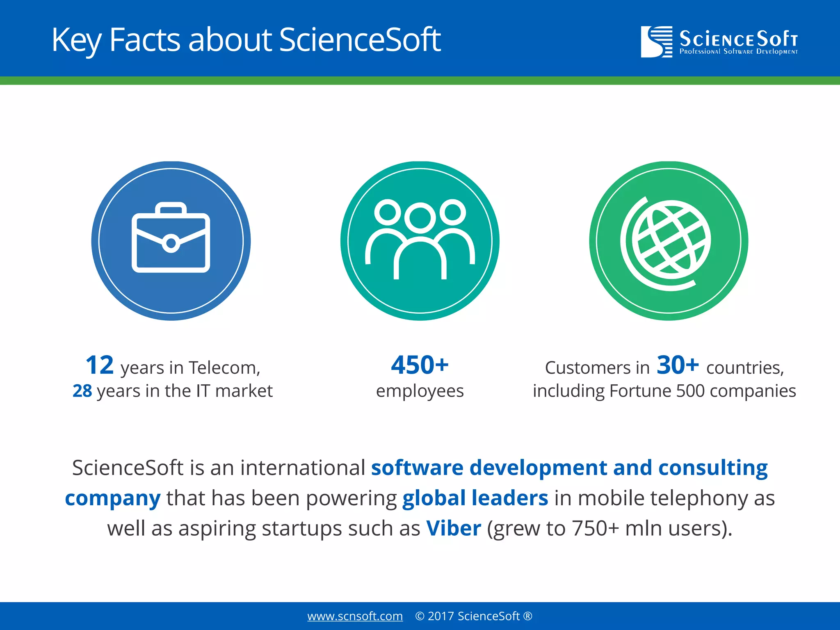Click the 30+ countries number

[x=678, y=365]
